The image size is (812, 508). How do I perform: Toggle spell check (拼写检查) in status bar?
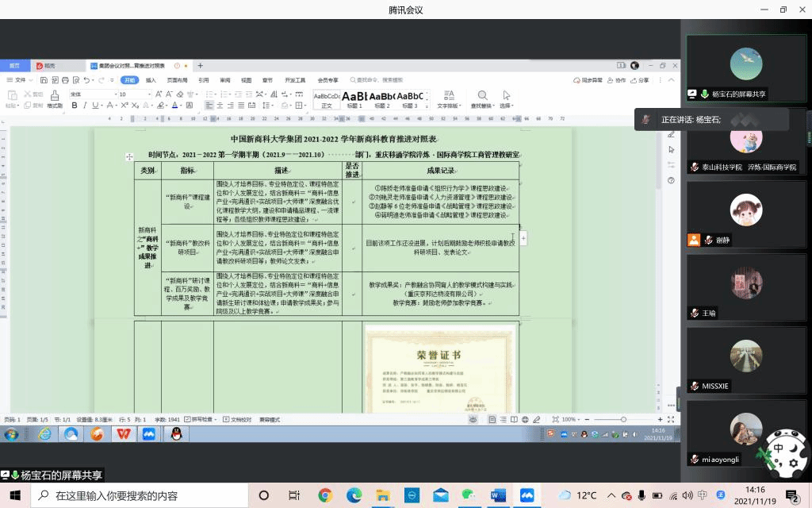click(x=204, y=419)
